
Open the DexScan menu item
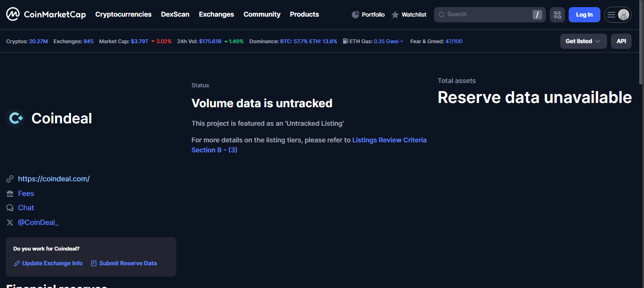(175, 14)
